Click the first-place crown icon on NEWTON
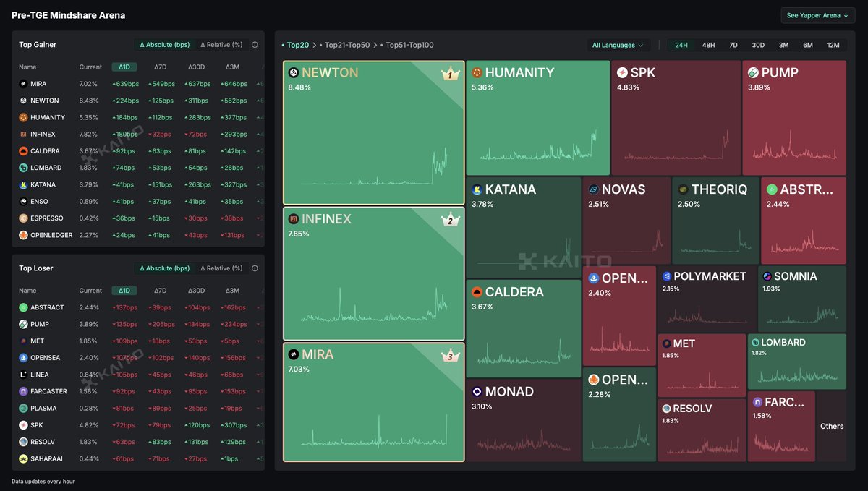This screenshot has height=491, width=868. (x=451, y=74)
